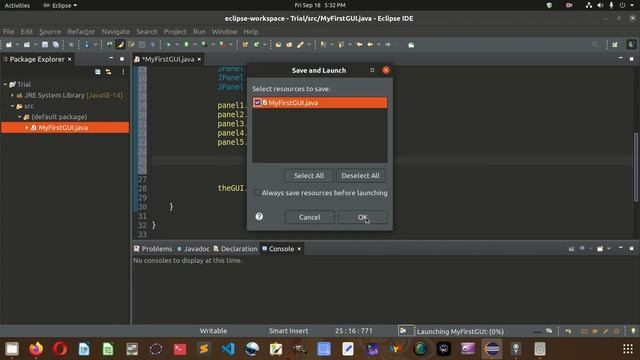Click the Pin Editor toolbar icon

pos(411,44)
